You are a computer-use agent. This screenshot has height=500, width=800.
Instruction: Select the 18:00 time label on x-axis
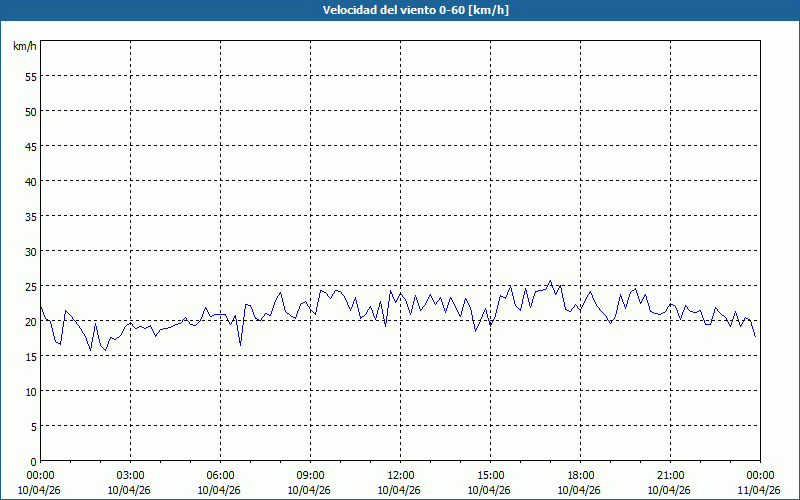tap(580, 475)
